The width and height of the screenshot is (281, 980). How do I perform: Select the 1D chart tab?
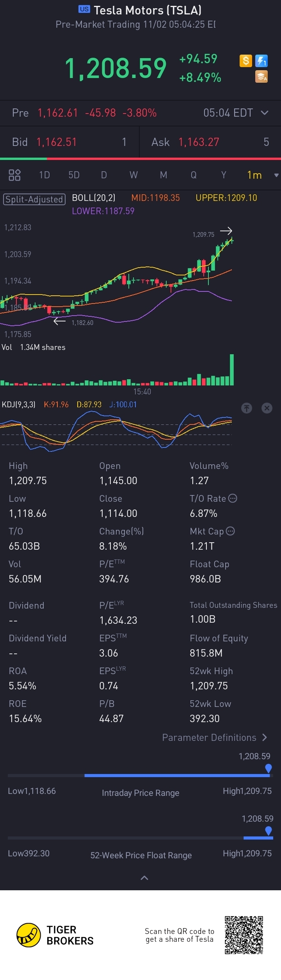[x=44, y=175]
